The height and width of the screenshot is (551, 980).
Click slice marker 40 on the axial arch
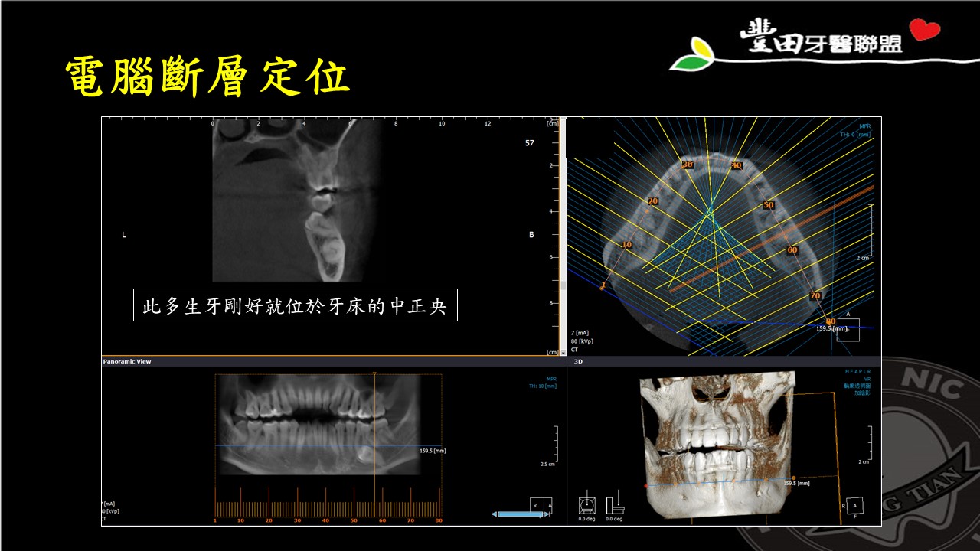[736, 165]
